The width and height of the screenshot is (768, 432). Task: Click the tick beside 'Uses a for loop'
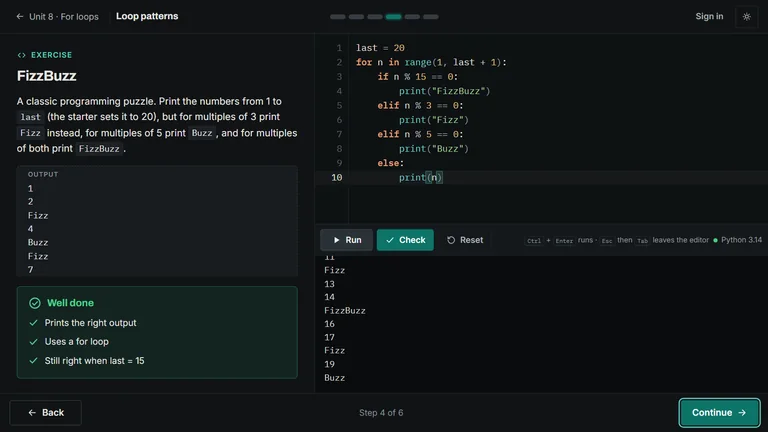pyautogui.click(x=33, y=342)
